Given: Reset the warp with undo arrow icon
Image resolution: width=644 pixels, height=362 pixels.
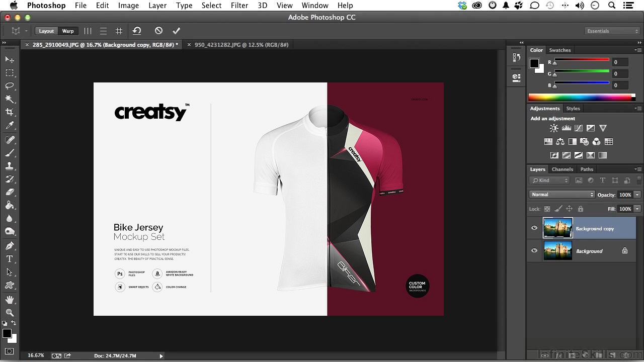Looking at the screenshot, I should 137,31.
